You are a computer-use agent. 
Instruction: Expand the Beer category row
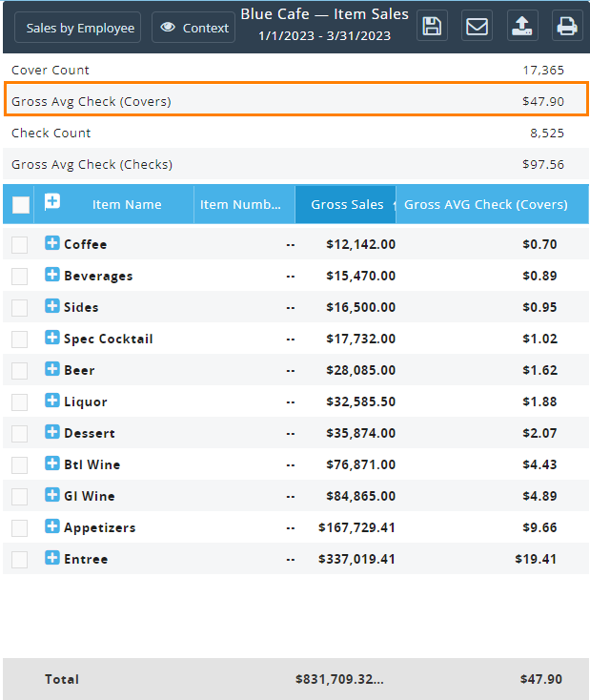52,369
